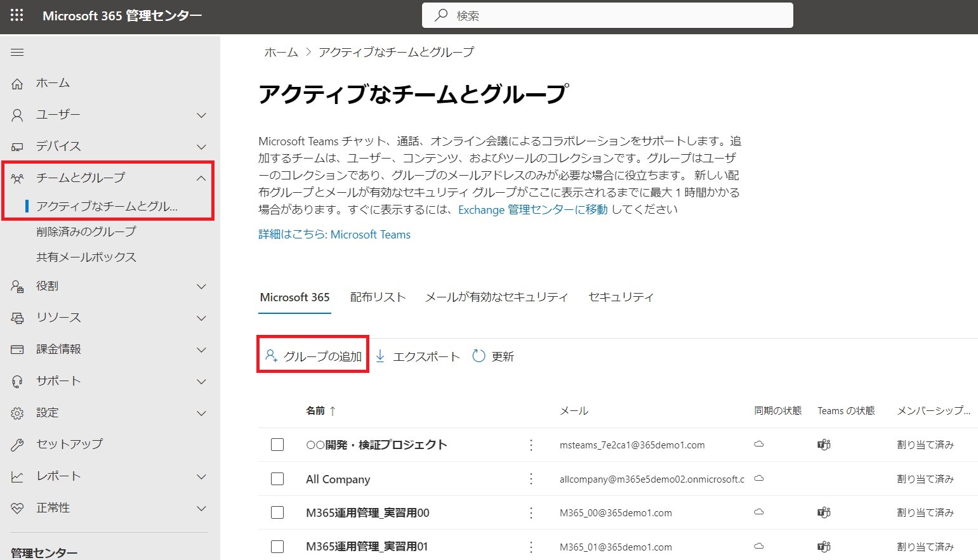Check the box for M365運用管理_実習用01

click(x=277, y=547)
